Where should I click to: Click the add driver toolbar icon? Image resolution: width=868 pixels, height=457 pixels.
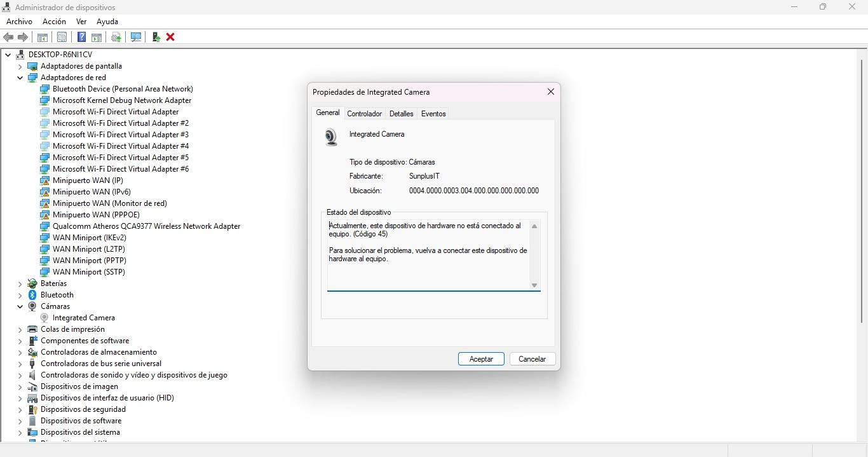click(x=156, y=37)
